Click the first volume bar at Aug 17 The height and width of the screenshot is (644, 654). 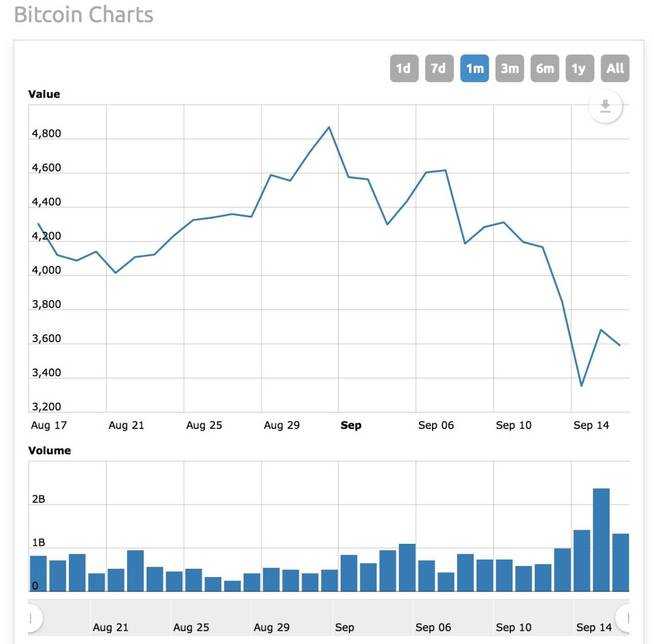coord(38,573)
